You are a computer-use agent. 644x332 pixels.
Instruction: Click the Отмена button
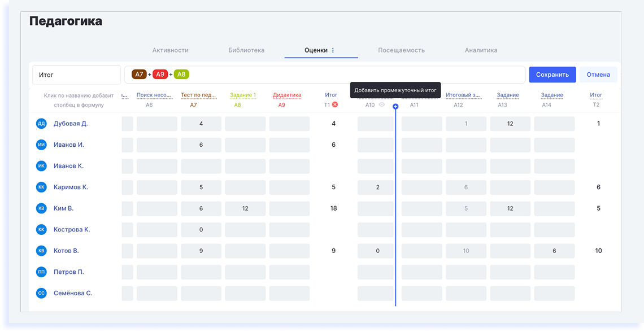598,75
